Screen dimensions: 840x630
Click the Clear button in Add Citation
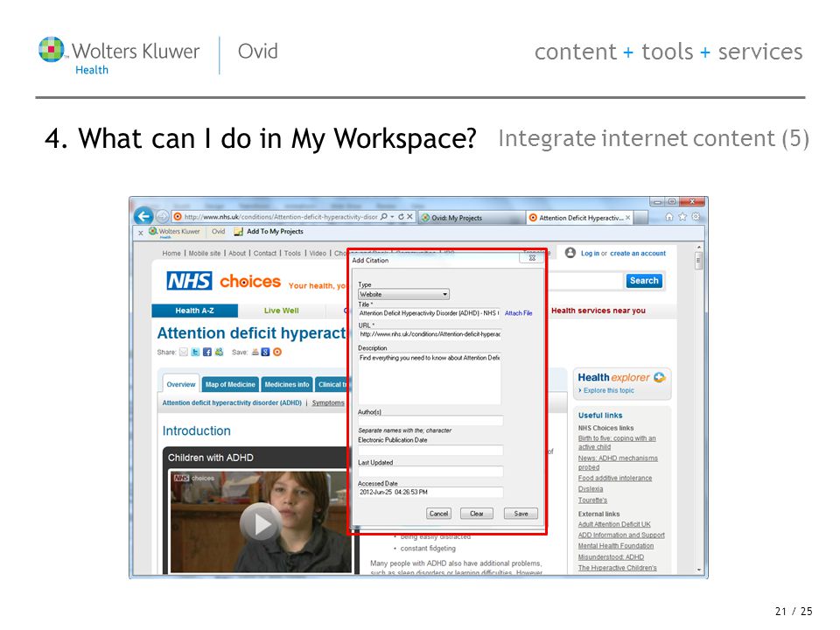477,514
